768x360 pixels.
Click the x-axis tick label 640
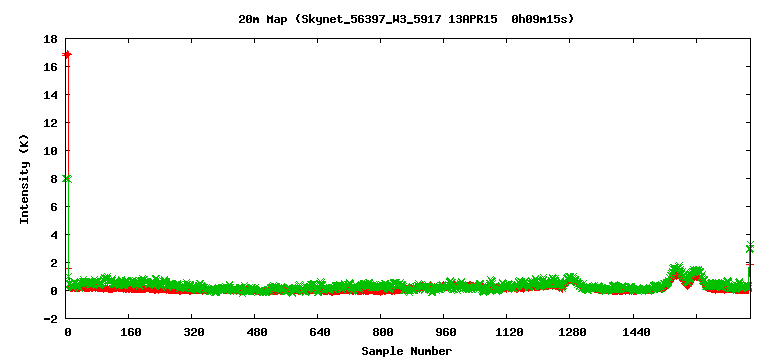point(319,333)
